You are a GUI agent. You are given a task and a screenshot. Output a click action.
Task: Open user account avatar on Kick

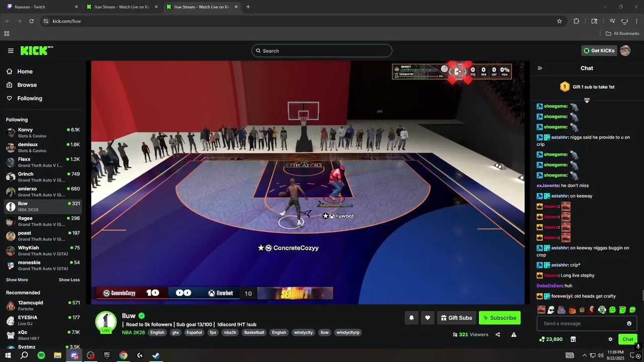pos(625,51)
